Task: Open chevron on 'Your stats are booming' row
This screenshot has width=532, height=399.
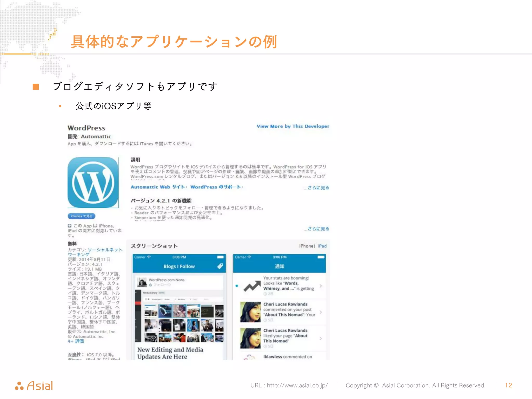Action: (321, 286)
